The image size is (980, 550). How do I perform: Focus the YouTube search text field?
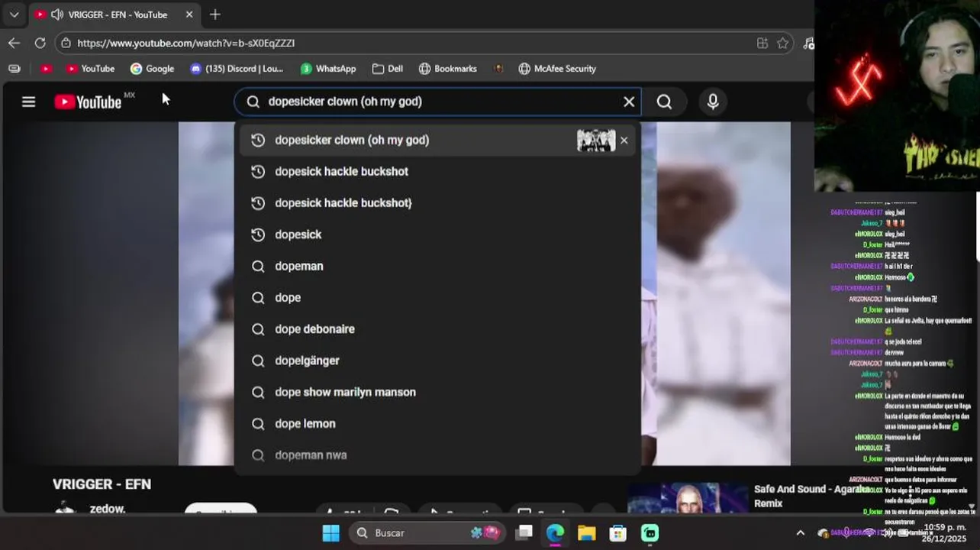(439, 102)
